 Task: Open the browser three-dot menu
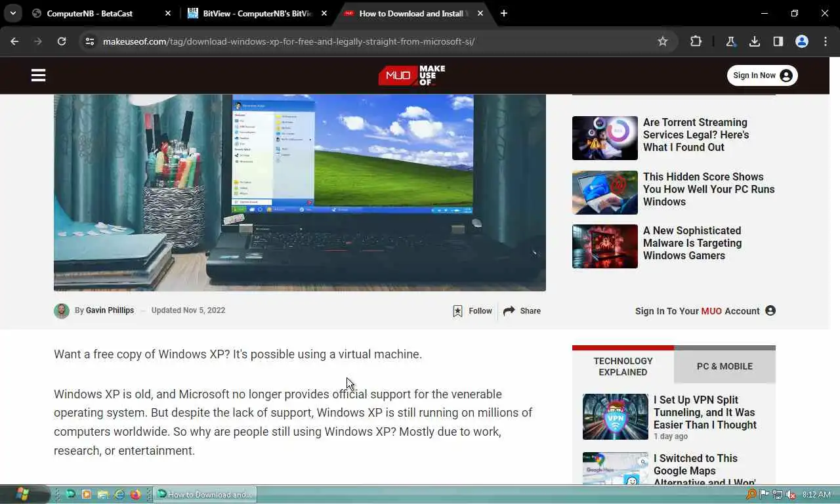(826, 41)
